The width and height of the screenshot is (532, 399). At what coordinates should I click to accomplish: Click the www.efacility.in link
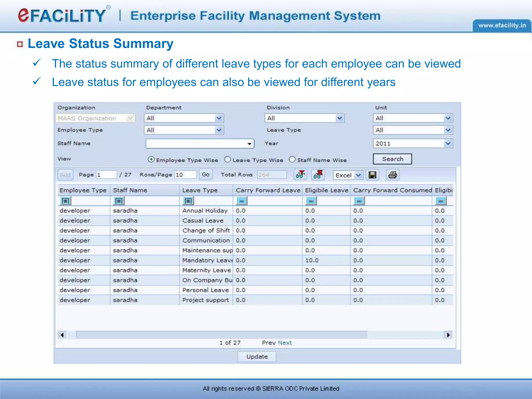502,25
